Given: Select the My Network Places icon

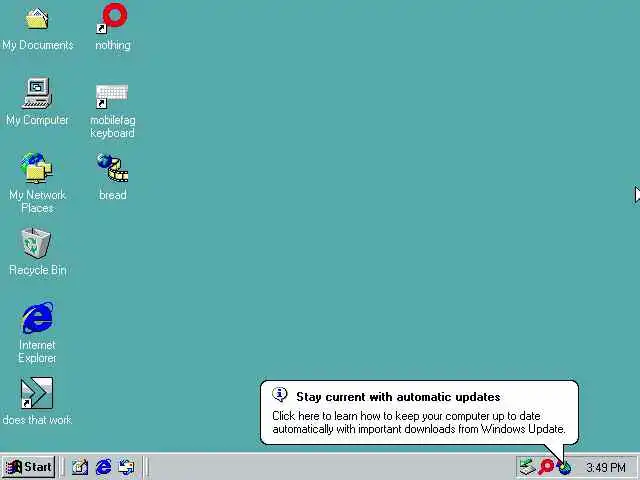Looking at the screenshot, I should tap(37, 168).
